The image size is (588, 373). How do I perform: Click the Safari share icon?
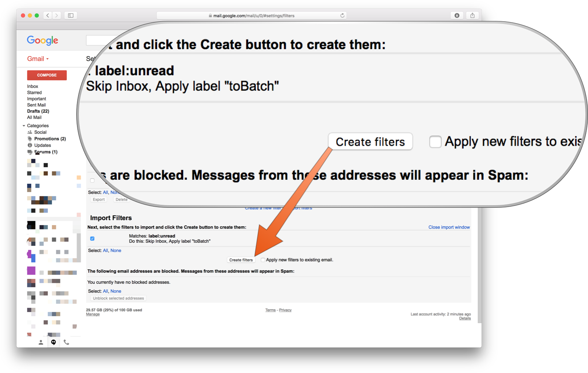tap(472, 15)
